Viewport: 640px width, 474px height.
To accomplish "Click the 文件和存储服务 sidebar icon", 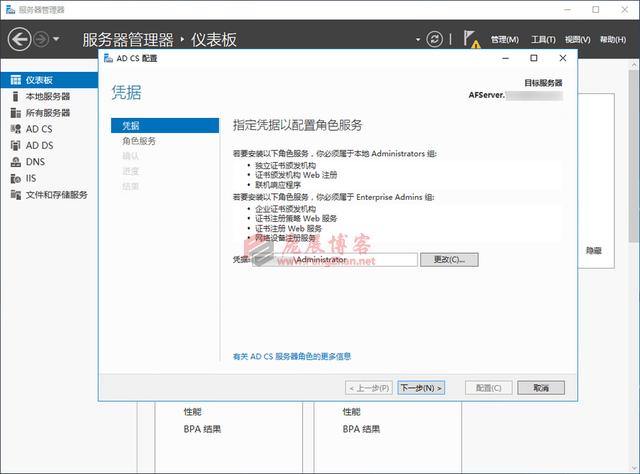I will pyautogui.click(x=16, y=195).
